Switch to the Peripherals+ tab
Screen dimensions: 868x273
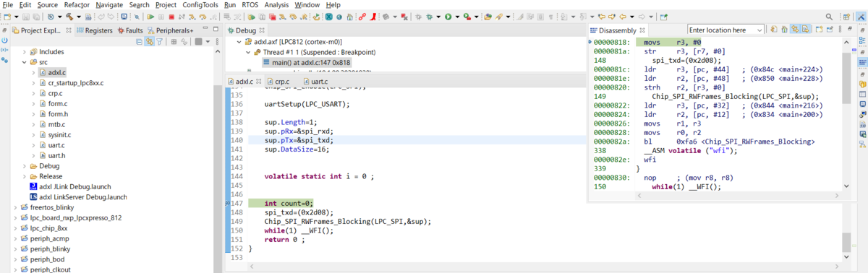(171, 30)
